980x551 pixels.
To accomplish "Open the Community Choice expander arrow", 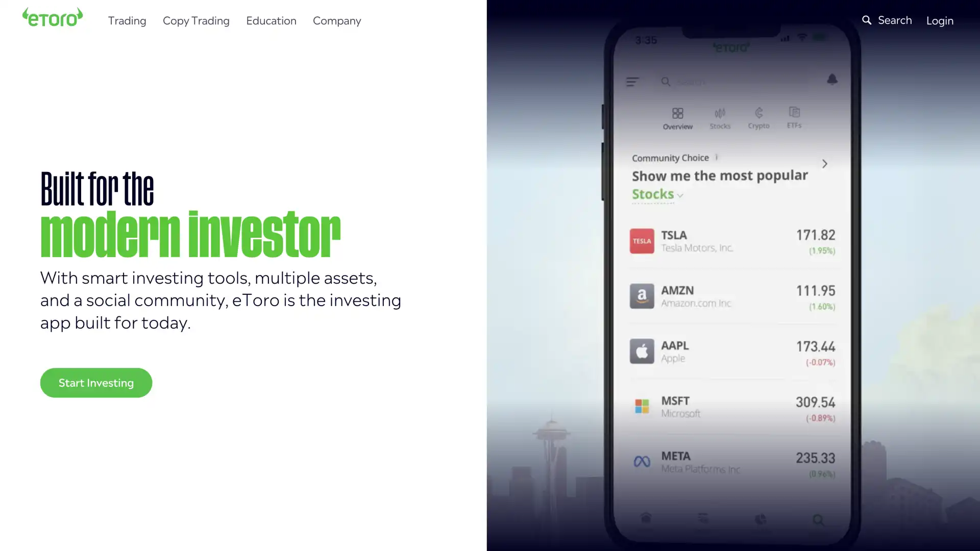I will (x=824, y=163).
